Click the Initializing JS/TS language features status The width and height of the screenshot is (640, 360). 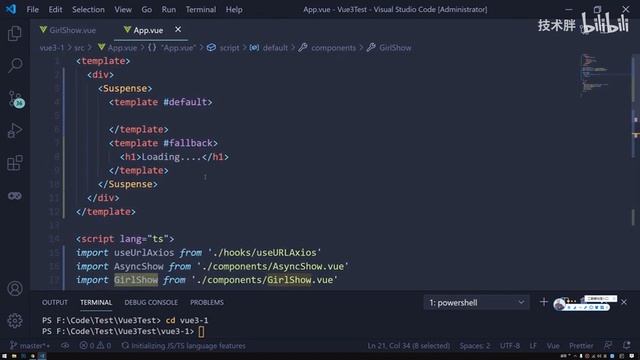pyautogui.click(x=184, y=346)
